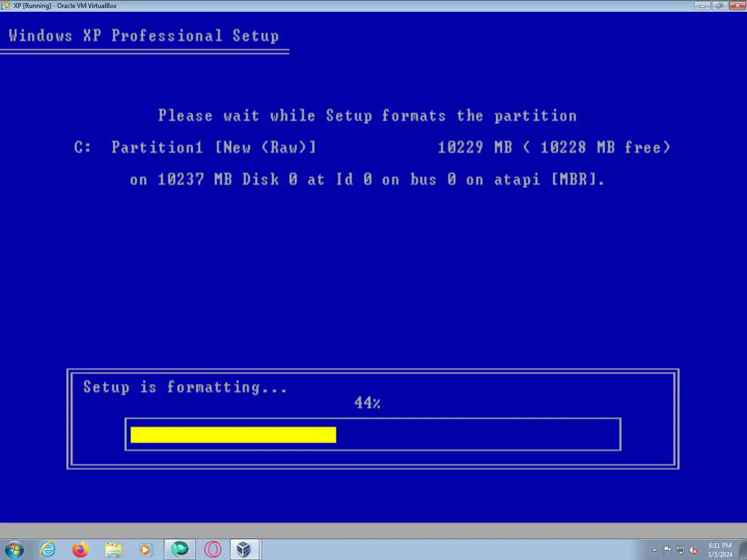Click the 'XP [Running] - Oracle VM VirtualBox' title
The image size is (747, 560).
click(x=65, y=6)
